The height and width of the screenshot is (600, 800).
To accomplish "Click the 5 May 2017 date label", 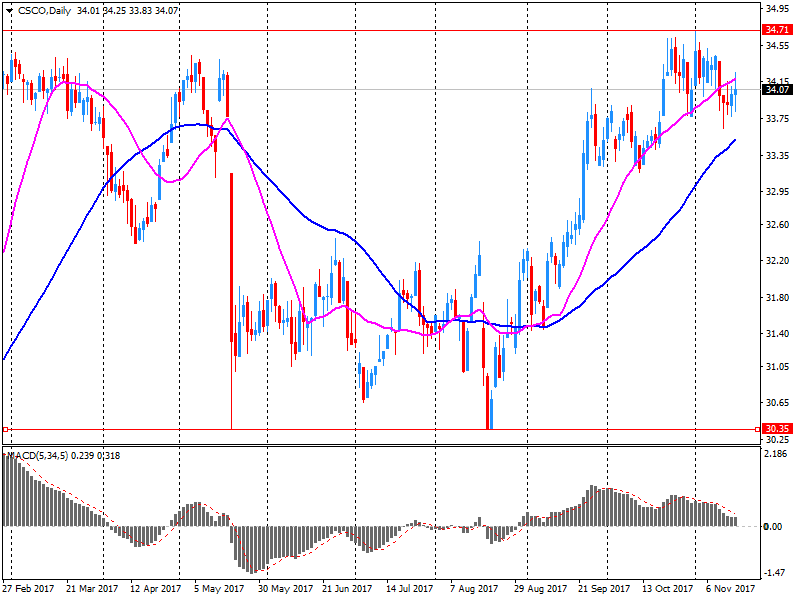I will [219, 589].
